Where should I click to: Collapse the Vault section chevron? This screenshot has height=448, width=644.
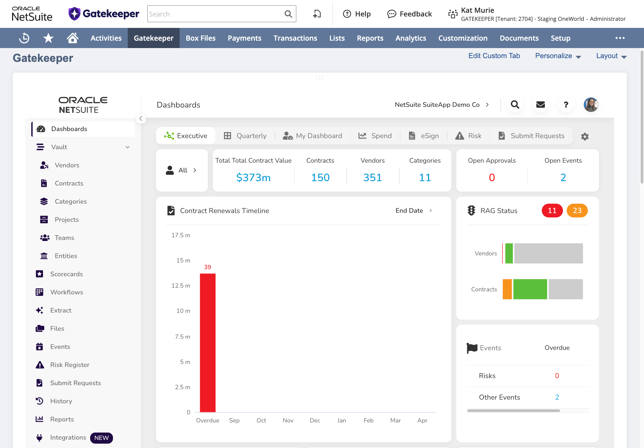click(x=127, y=147)
